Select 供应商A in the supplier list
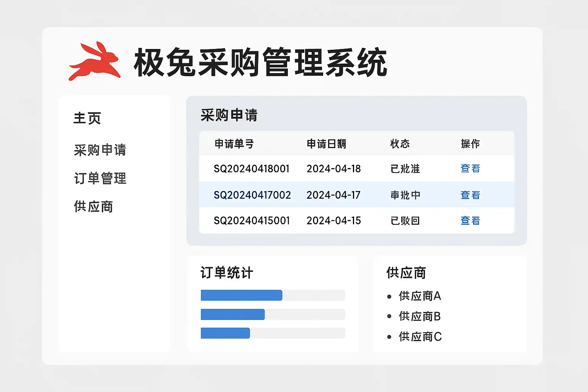This screenshot has height=392, width=588. 420,296
